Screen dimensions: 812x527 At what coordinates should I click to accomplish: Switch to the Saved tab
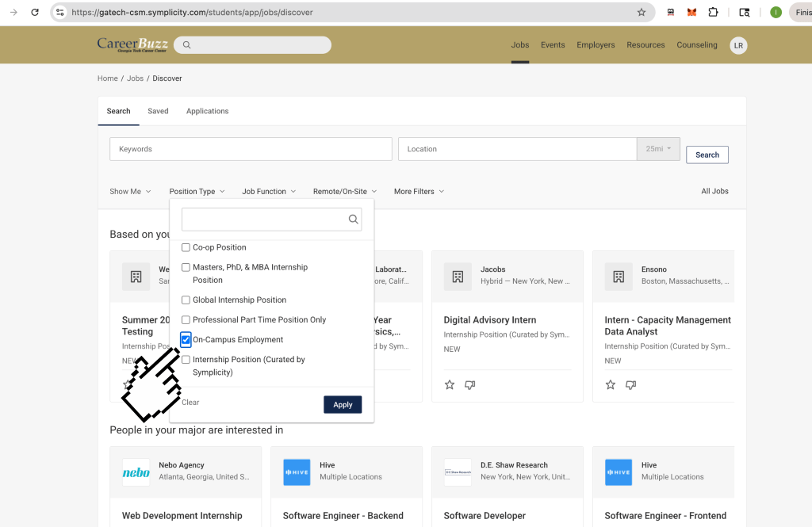158,111
